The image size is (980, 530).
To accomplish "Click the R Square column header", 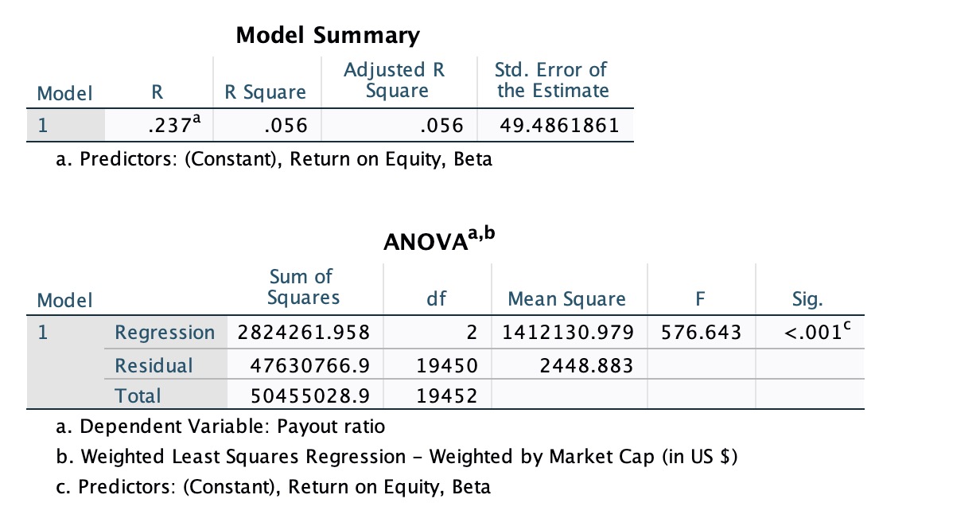I will (265, 92).
